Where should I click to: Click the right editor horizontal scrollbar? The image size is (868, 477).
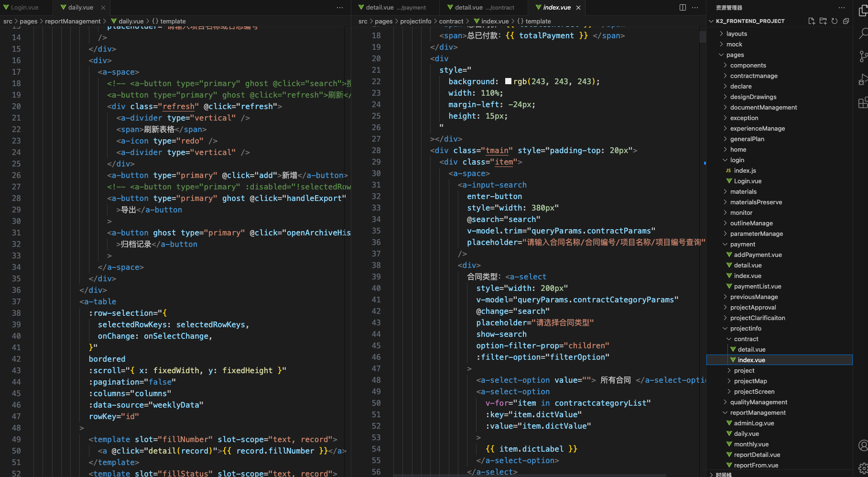(x=530, y=475)
